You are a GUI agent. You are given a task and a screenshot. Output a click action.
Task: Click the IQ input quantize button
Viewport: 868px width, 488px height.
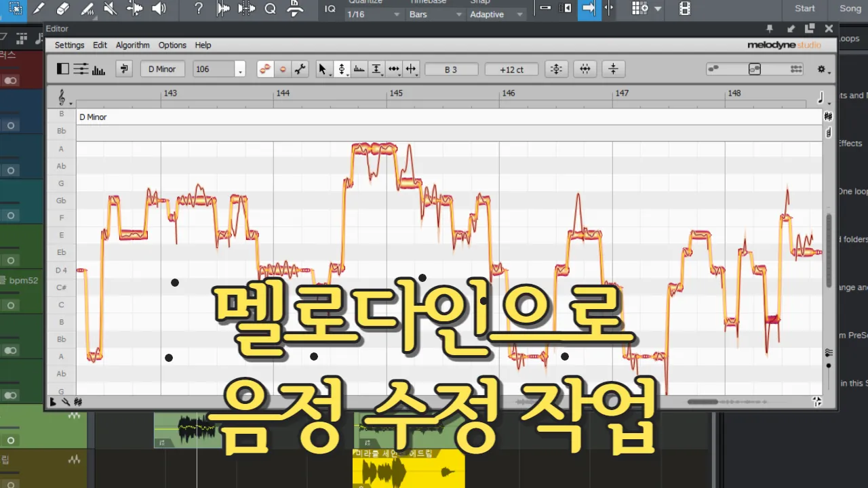[x=330, y=9]
